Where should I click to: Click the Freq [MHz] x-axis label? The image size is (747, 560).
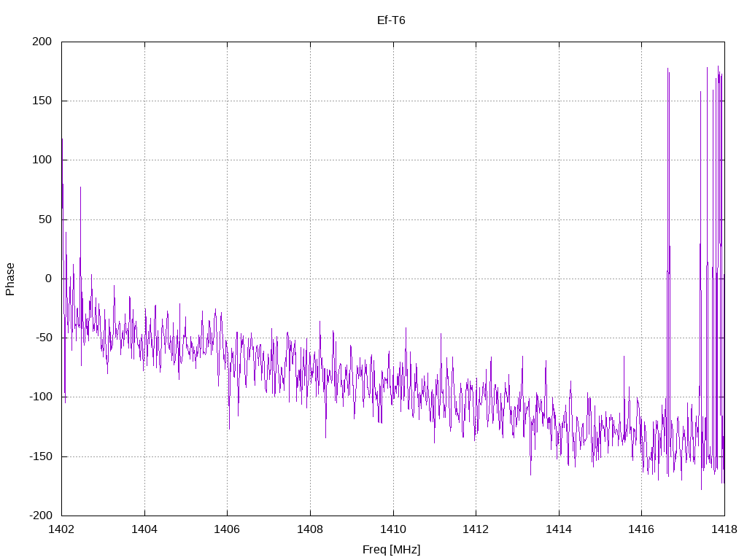pyautogui.click(x=391, y=550)
